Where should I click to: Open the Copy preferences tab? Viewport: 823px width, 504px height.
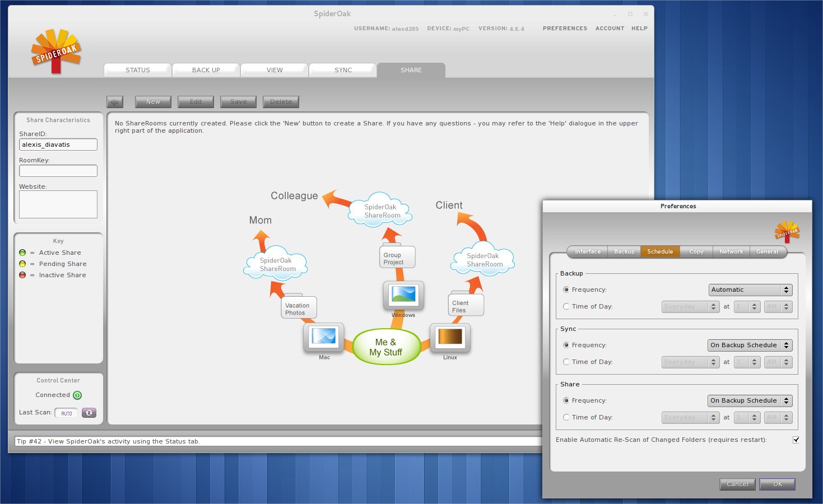[x=696, y=251]
